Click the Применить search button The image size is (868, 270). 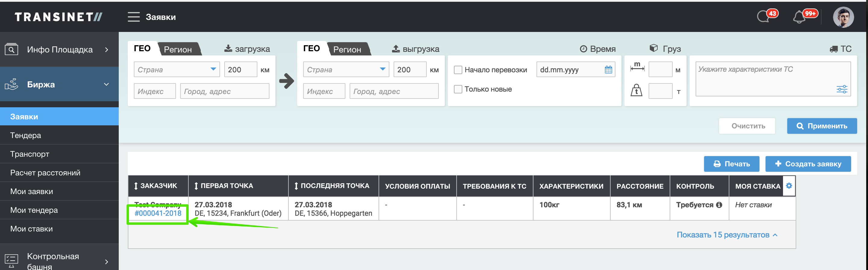click(x=822, y=126)
